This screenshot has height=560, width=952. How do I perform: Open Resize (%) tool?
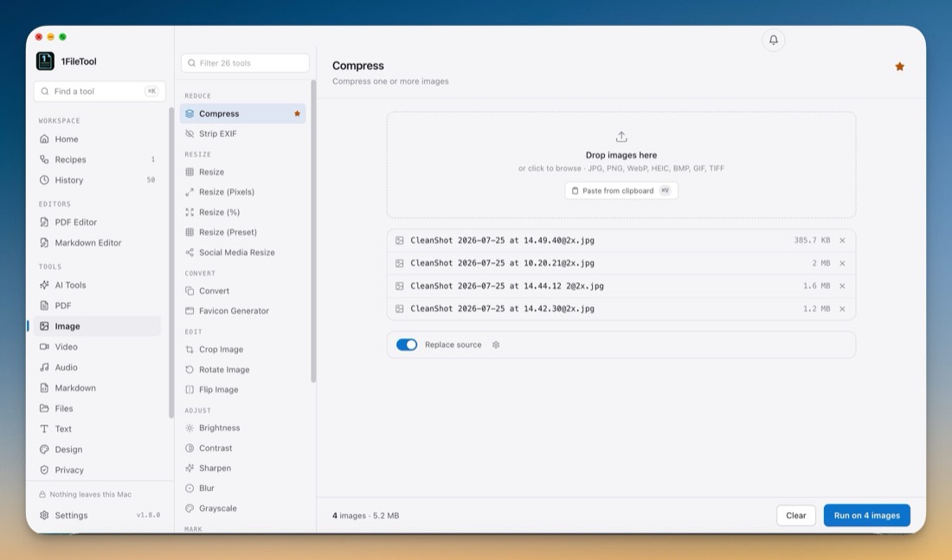pos(243,212)
